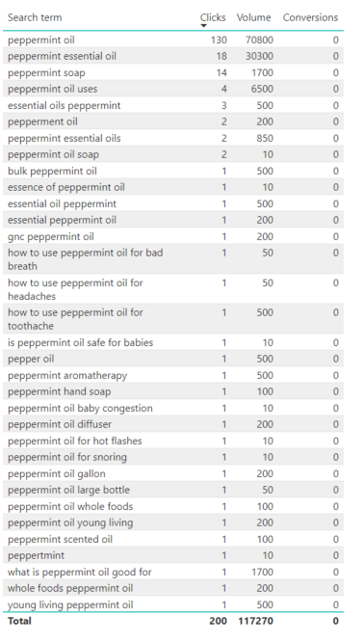Click the 'peppermint oil uses' row
Image resolution: width=364 pixels, height=642 pixels.
(173, 89)
